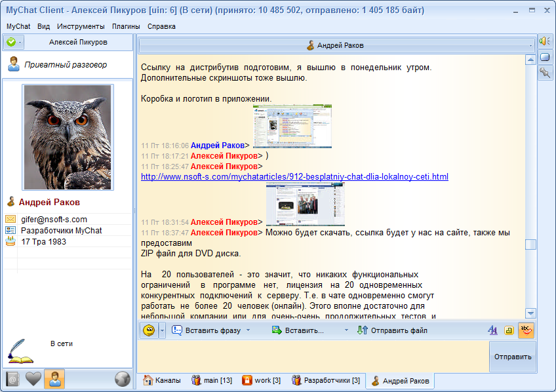Open screenshot thumbnail beside 18:16:06 message
Screen dimensions: 556x392
(x=292, y=126)
